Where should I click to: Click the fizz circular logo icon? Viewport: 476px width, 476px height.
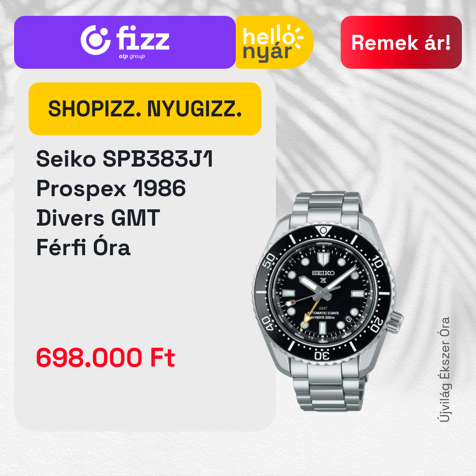tap(95, 40)
